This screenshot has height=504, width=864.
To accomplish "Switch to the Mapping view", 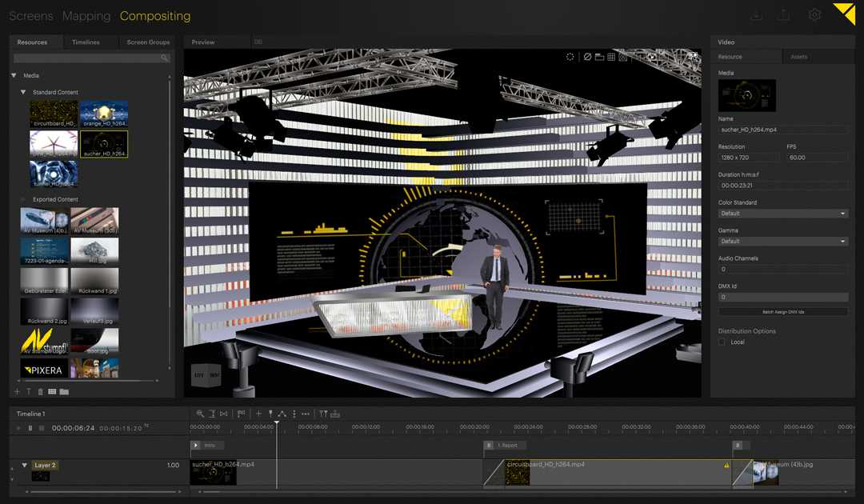I will click(x=86, y=16).
